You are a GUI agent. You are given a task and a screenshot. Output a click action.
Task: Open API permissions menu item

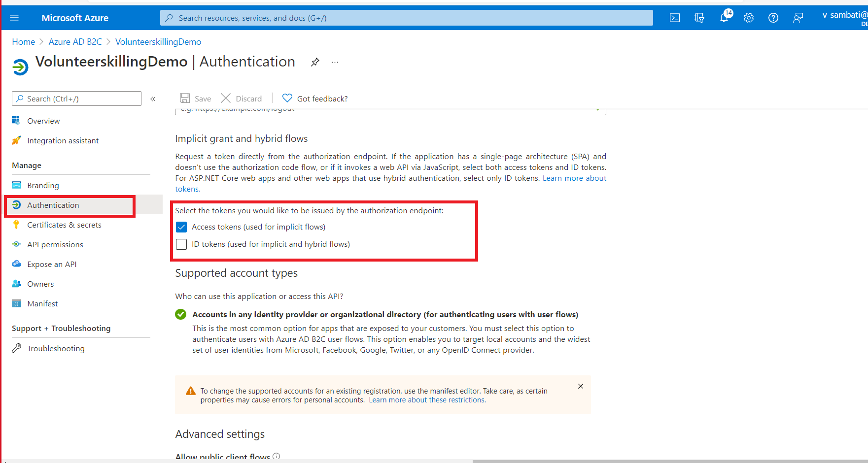click(x=55, y=245)
